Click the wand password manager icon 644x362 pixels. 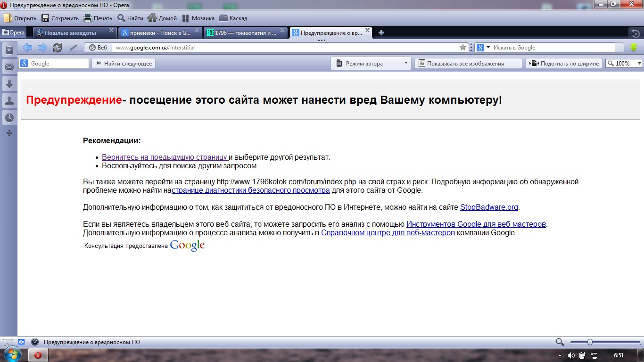[73, 48]
